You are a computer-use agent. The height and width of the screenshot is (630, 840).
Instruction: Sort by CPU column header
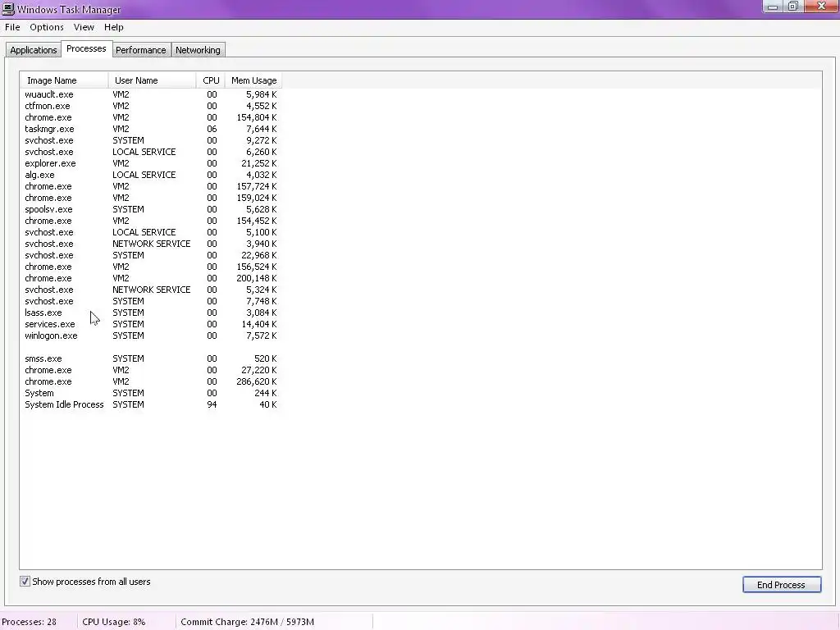(x=211, y=80)
